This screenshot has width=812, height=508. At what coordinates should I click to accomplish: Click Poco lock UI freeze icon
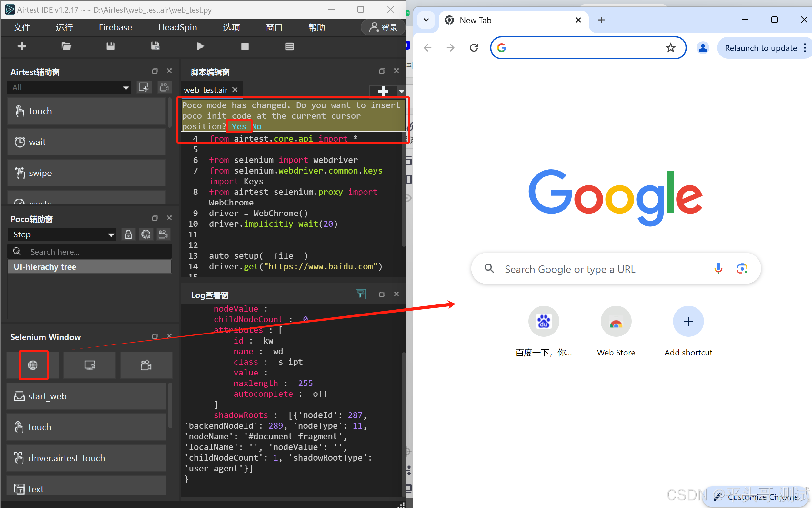tap(128, 234)
